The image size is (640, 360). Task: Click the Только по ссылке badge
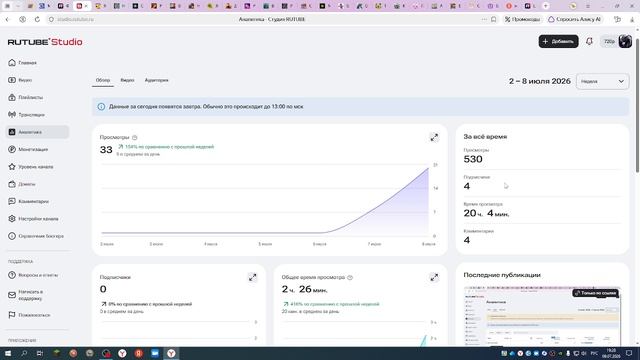click(x=596, y=293)
